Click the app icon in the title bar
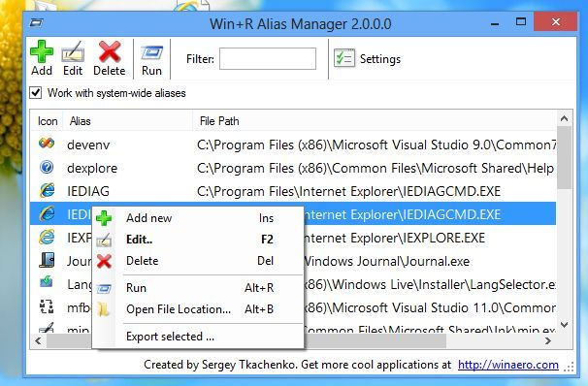Screen dimensions: 588x386 point(36,23)
